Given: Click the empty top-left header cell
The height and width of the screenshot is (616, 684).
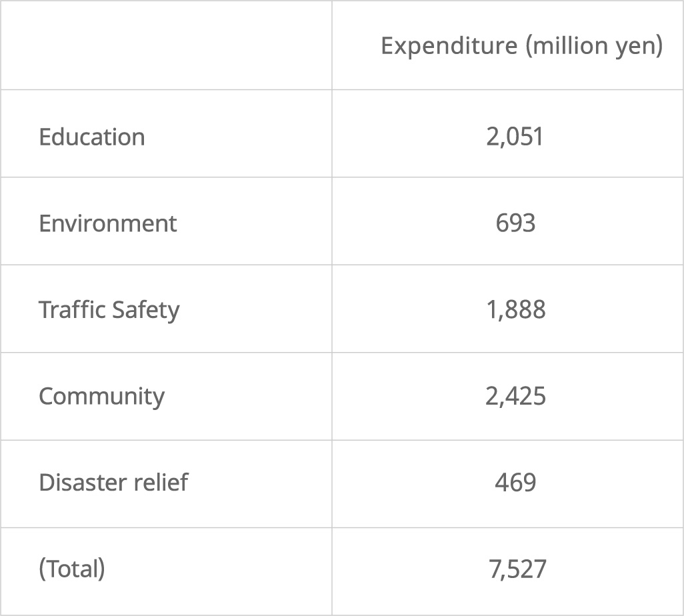Looking at the screenshot, I should click(166, 45).
